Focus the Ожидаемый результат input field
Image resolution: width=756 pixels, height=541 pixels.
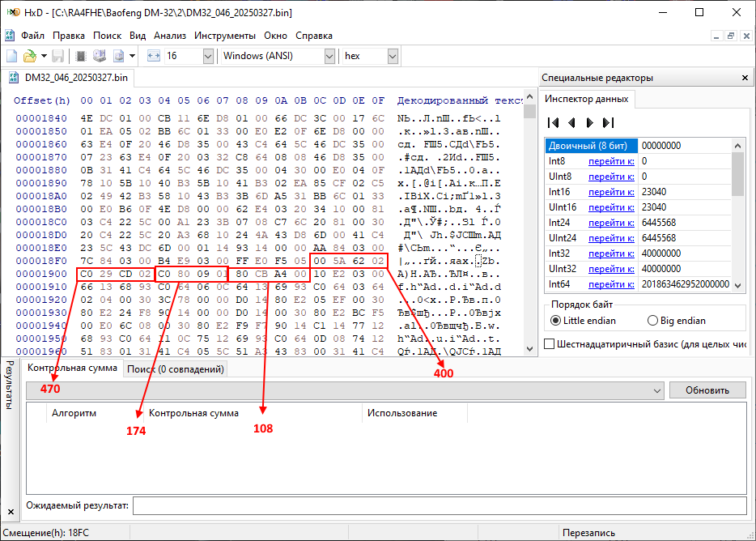click(440, 505)
